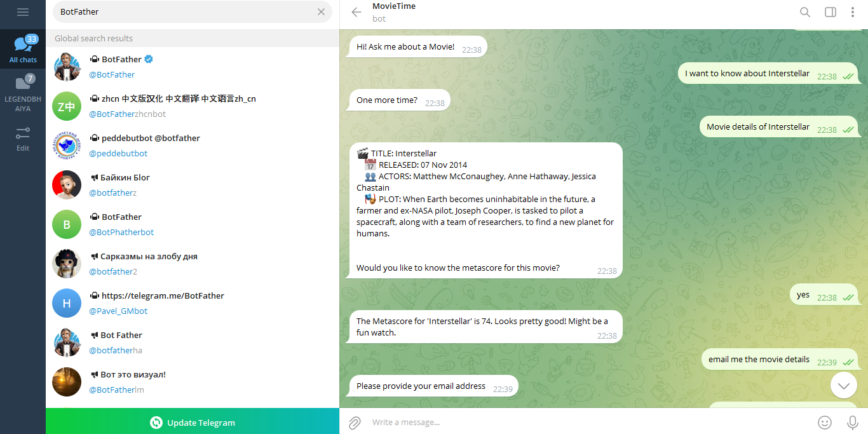Click the @BotFather username link
Screen dimensions: 868x434
112,74
